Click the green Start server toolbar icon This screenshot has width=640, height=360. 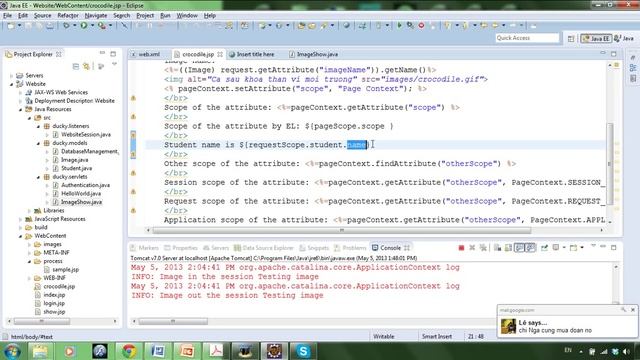tap(399, 25)
